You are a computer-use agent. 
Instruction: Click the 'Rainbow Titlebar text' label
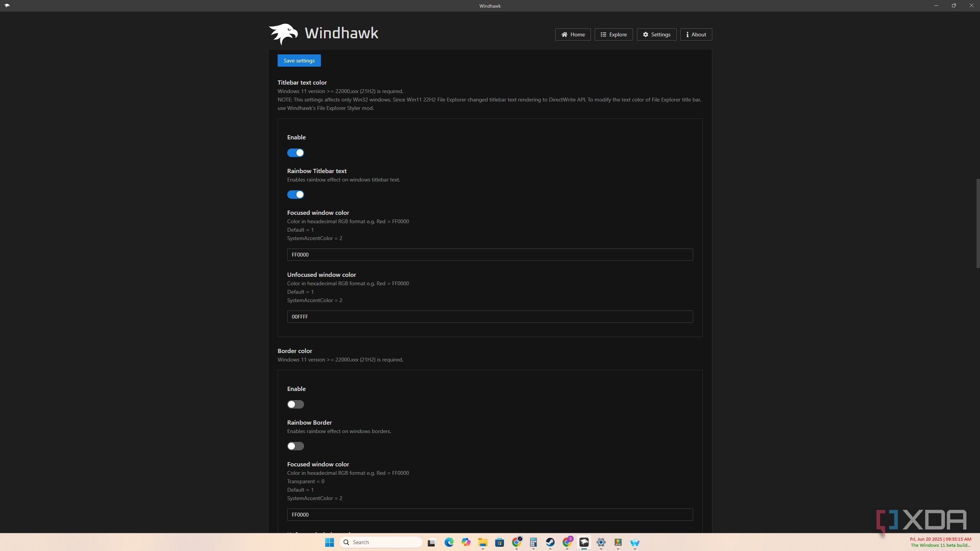[317, 171]
